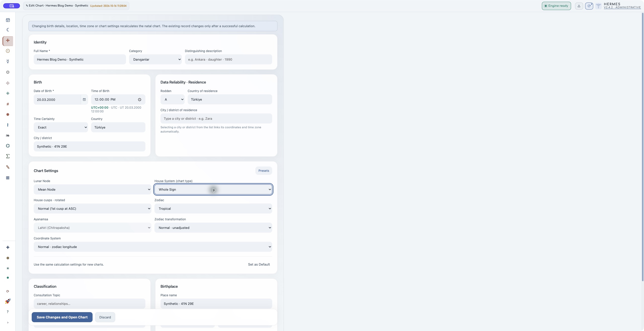Focus the Distinguishing description input field
The image size is (644, 331).
tap(228, 59)
